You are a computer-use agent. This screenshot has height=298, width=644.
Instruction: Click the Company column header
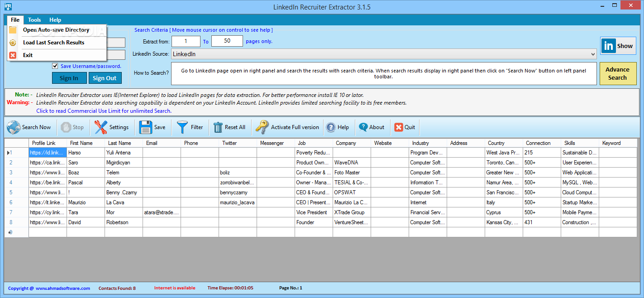(x=352, y=143)
